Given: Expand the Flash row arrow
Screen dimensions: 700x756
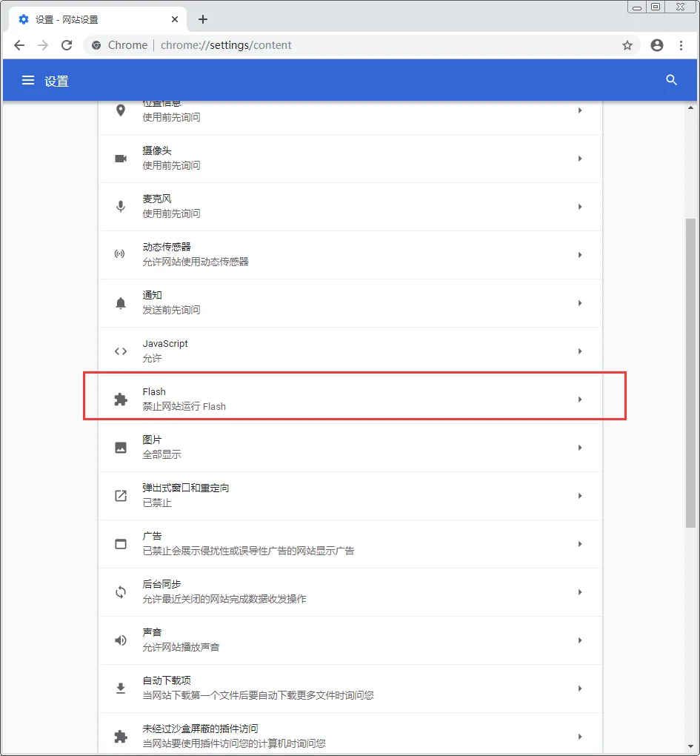Looking at the screenshot, I should (x=580, y=399).
